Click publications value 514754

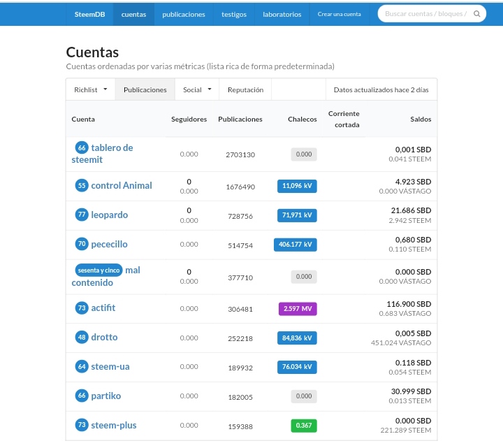pos(240,245)
